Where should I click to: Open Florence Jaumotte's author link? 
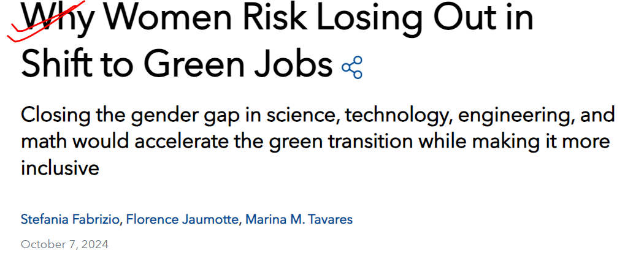(x=182, y=219)
